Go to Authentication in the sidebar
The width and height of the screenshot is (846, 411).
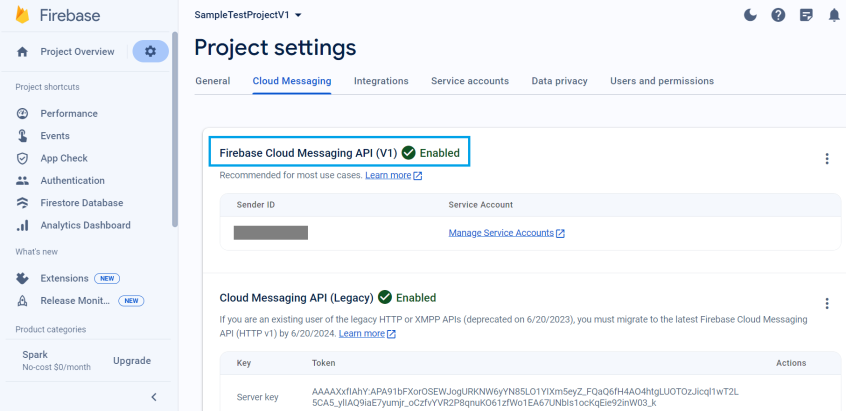pyautogui.click(x=72, y=181)
